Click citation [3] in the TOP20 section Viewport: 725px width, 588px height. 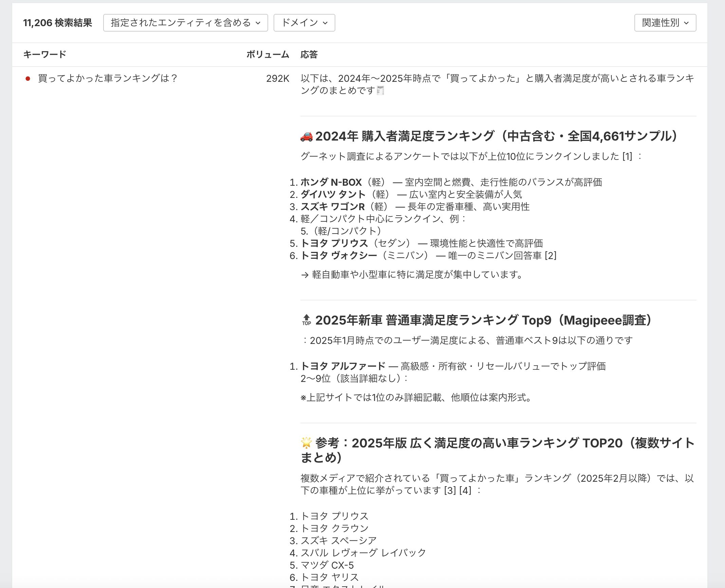click(x=450, y=490)
